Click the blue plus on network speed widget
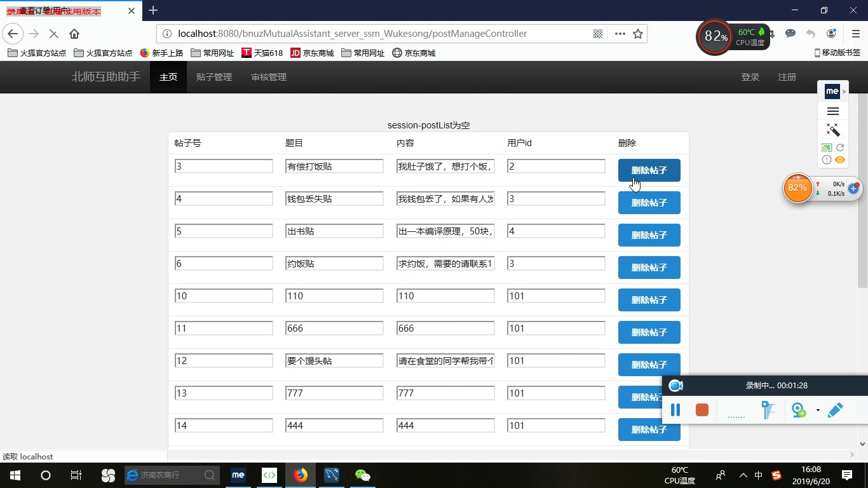The height and width of the screenshot is (488, 868). [853, 189]
